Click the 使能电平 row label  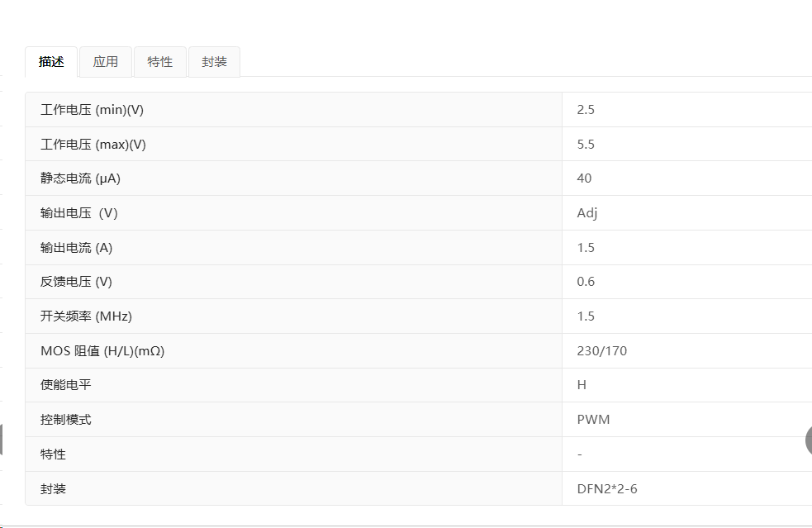66,385
